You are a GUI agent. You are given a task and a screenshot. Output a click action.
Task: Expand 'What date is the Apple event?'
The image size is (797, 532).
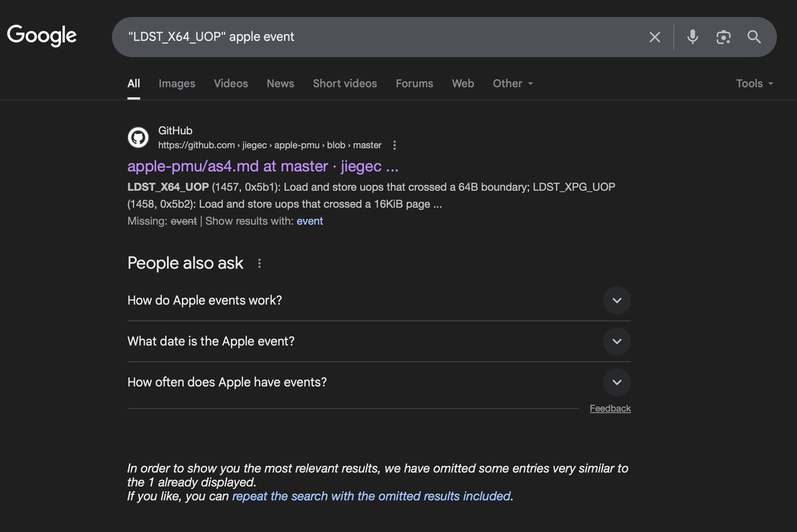[379, 341]
